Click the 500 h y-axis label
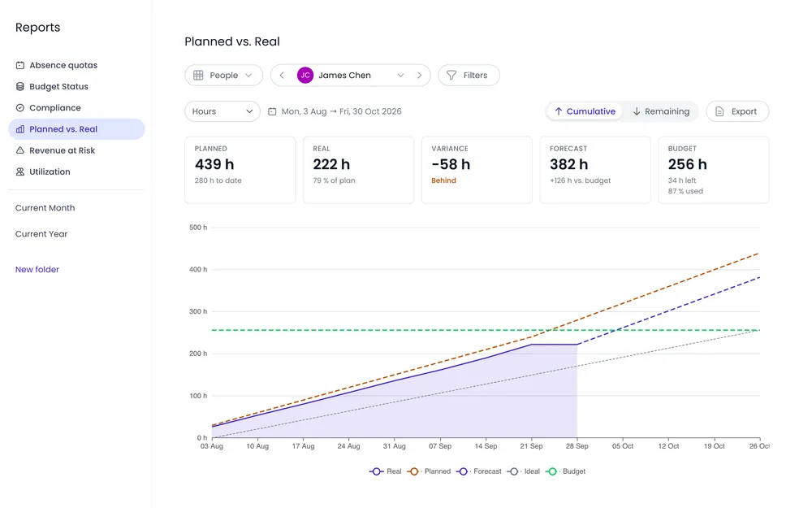This screenshot has width=812, height=508. click(198, 228)
